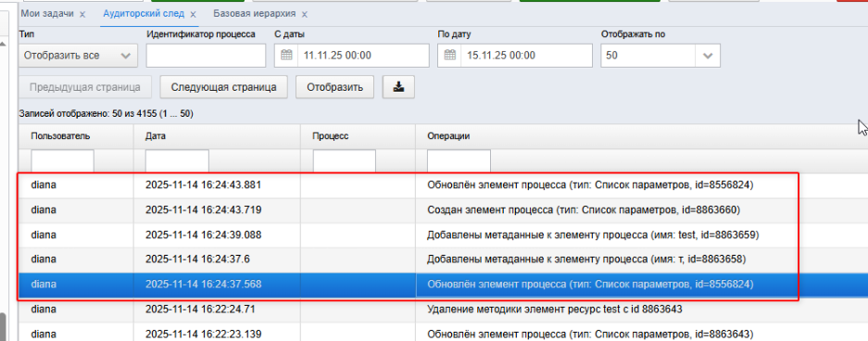
Task: Select the row dated 2025-11-14 16:24:39.088
Action: (443, 234)
